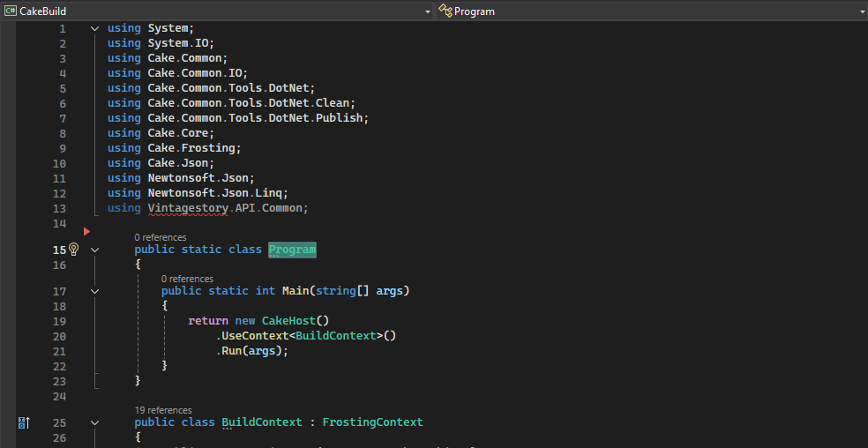This screenshot has height=448, width=868.
Task: Click the red startup marker in margin
Action: 86,231
